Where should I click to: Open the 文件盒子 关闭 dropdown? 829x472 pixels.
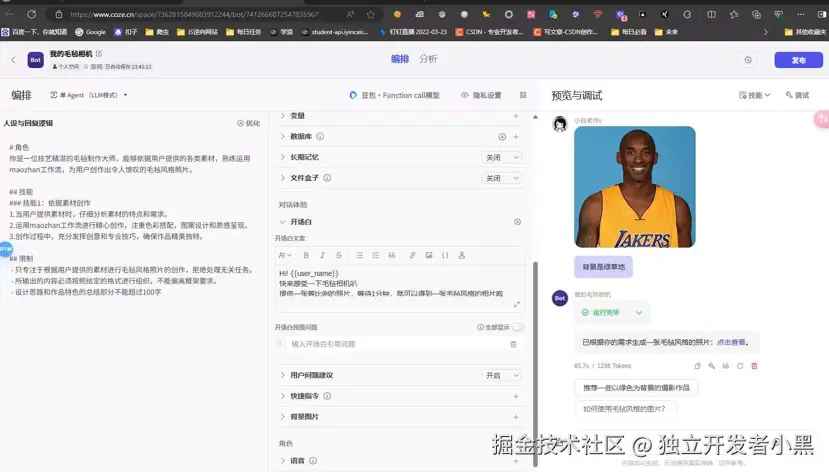(502, 178)
